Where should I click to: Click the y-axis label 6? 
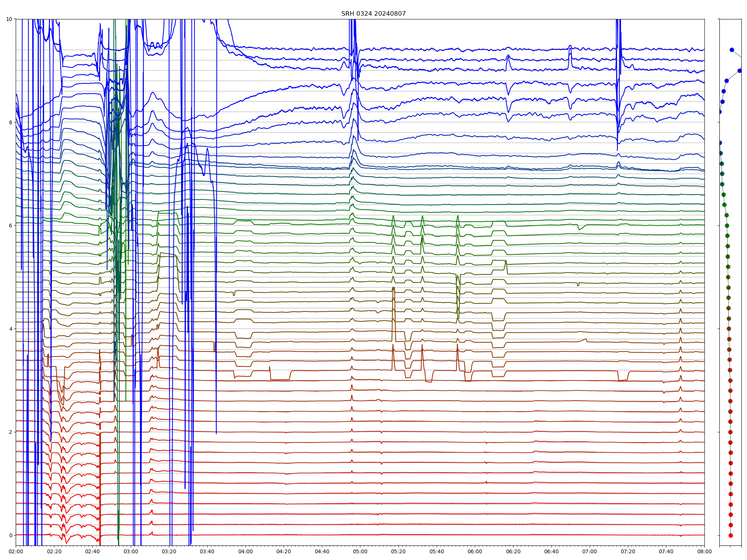(x=10, y=225)
